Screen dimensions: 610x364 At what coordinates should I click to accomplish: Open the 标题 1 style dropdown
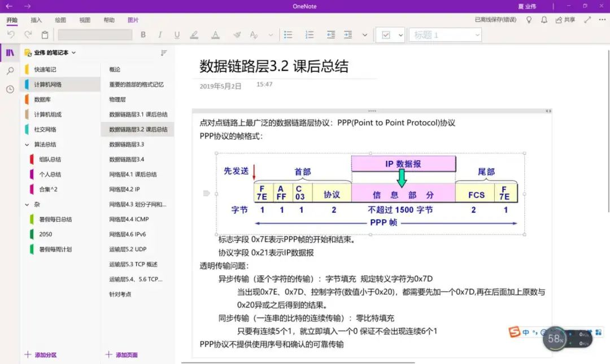point(445,35)
